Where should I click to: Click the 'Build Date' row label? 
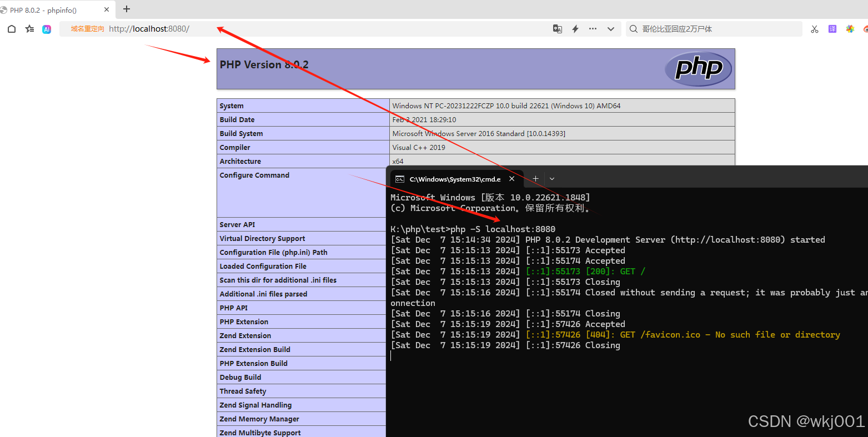pyautogui.click(x=237, y=120)
